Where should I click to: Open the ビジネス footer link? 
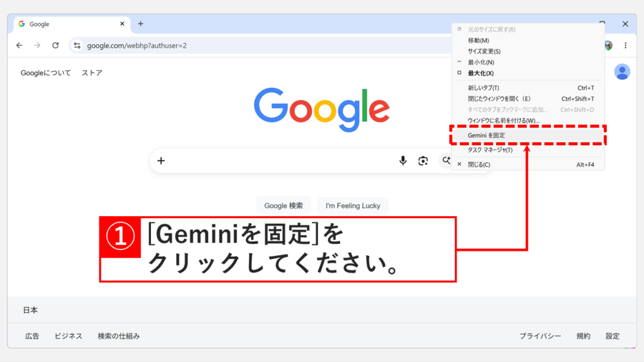(68, 336)
